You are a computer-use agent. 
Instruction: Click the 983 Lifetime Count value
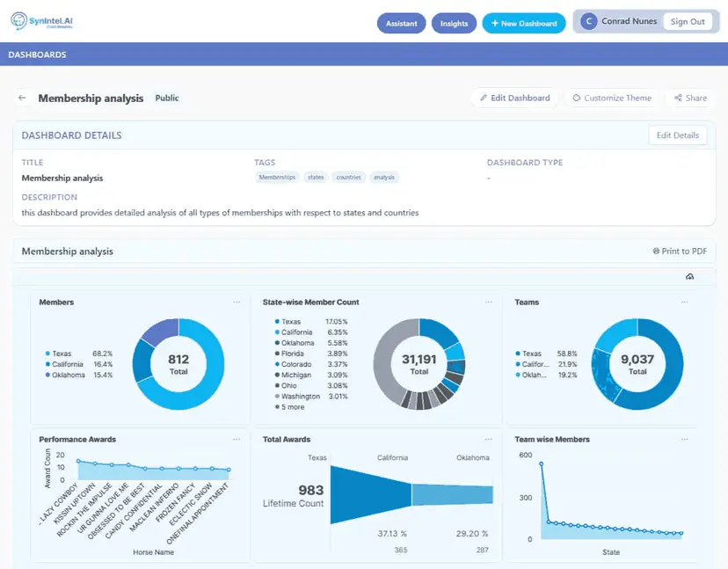(294, 496)
